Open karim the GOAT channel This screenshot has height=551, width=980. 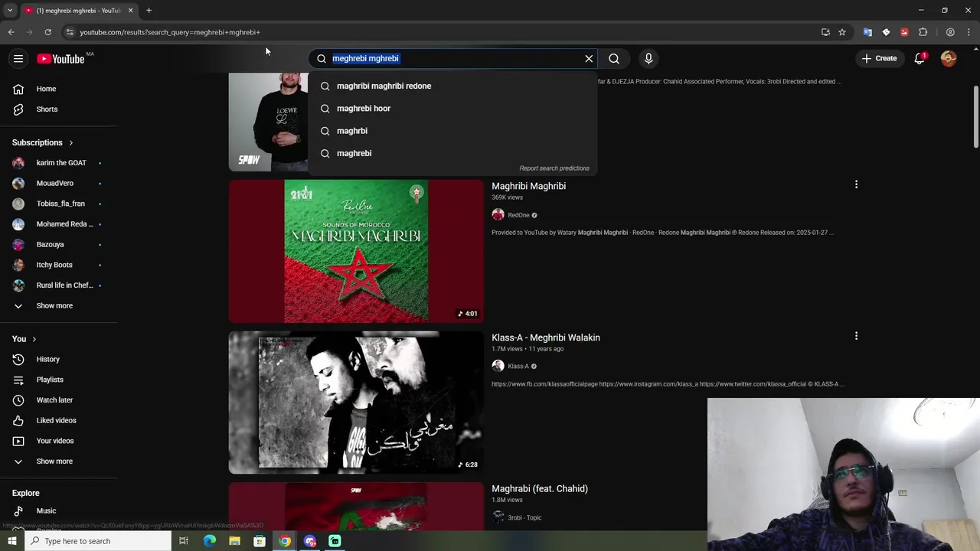coord(60,163)
